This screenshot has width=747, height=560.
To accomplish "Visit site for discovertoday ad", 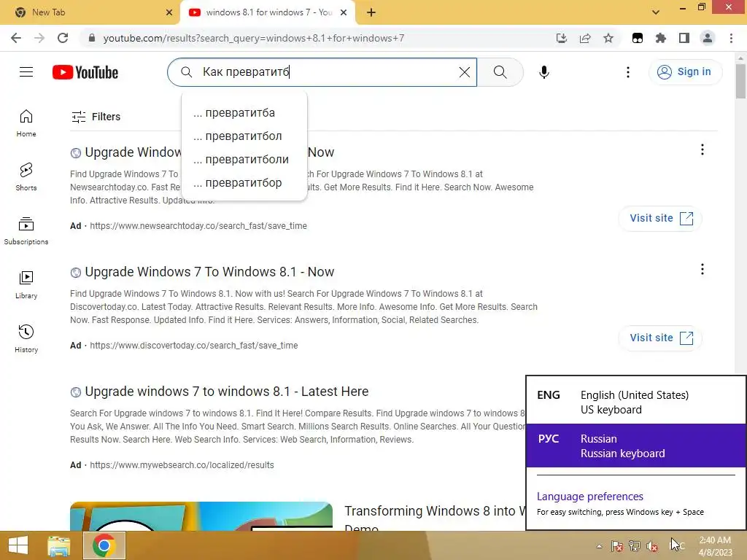I will coord(660,338).
